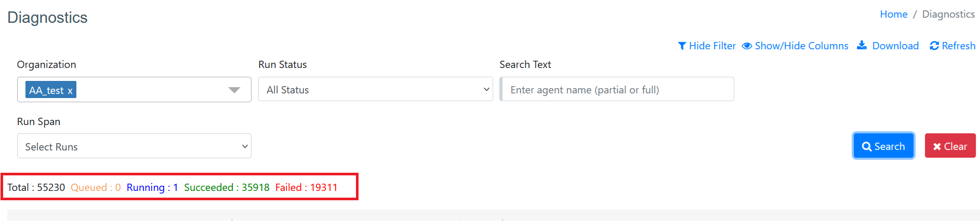Screen dimensions: 980x221
Task: Click Show/Hide Columns link text
Action: point(801,46)
